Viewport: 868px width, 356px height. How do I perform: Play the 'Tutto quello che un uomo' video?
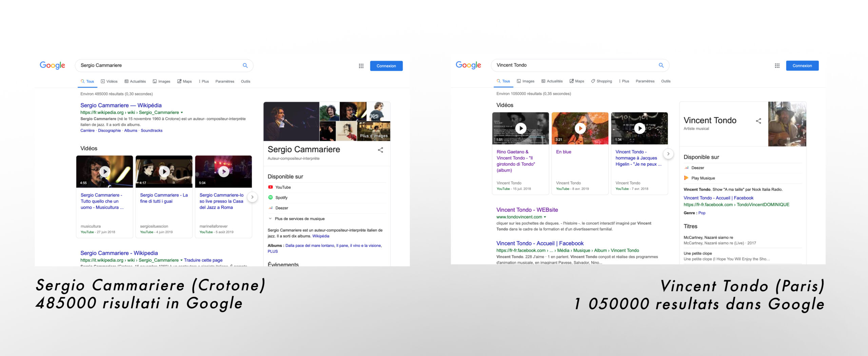click(105, 172)
